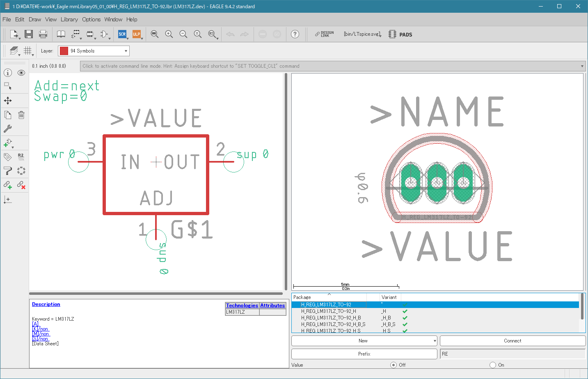Image resolution: width=588 pixels, height=379 pixels.
Task: Open the View menu
Action: pos(51,19)
